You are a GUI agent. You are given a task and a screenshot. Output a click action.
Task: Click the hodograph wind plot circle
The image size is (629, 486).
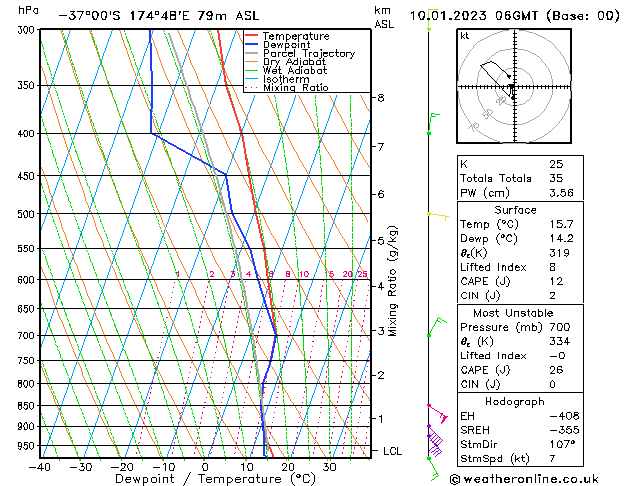click(514, 86)
